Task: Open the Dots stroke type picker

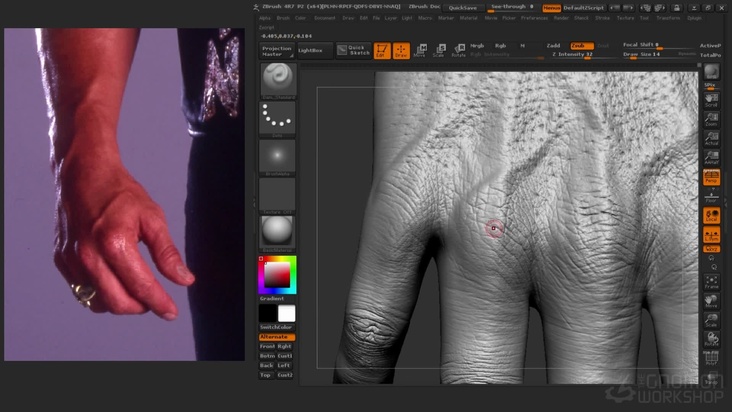Action: pos(277,119)
